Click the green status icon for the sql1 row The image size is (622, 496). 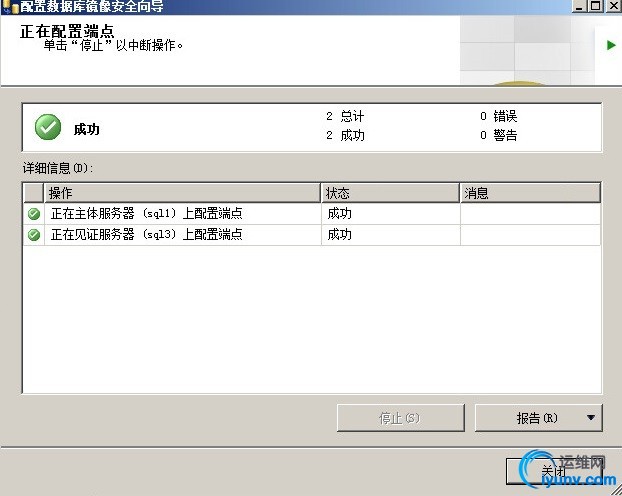[x=34, y=214]
